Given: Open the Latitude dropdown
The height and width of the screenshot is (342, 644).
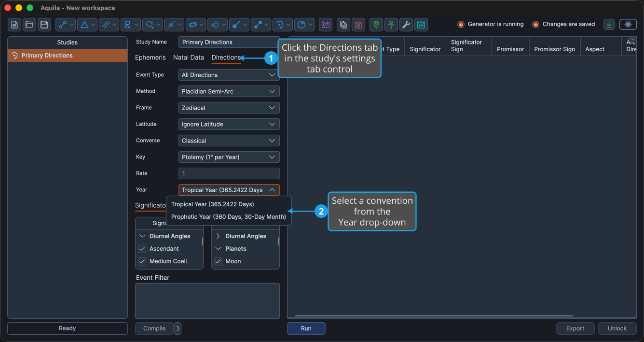Looking at the screenshot, I should [229, 124].
